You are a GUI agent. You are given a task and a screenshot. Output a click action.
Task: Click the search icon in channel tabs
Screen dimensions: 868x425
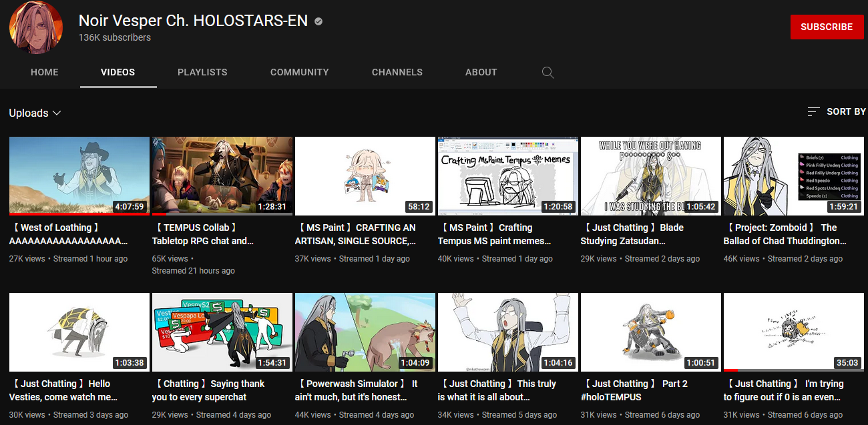(x=548, y=72)
